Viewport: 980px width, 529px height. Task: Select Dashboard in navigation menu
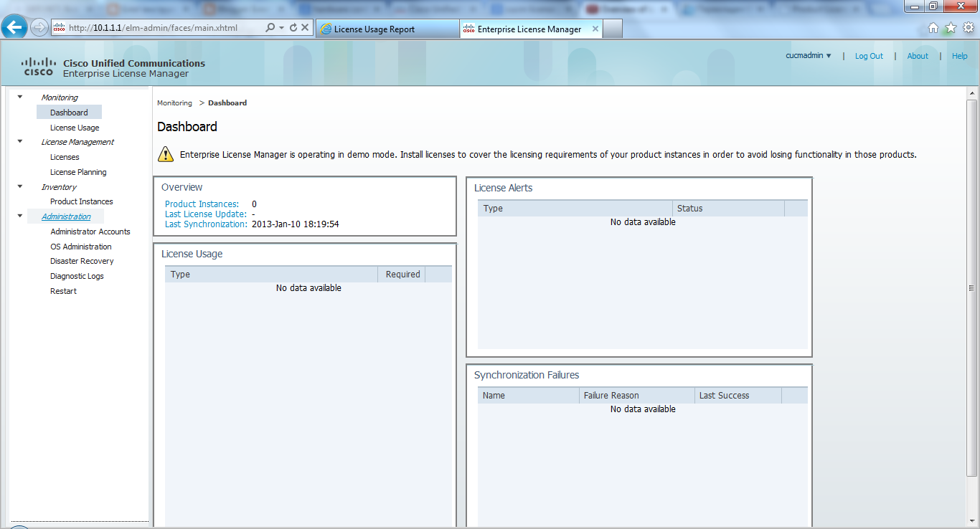[x=69, y=113]
